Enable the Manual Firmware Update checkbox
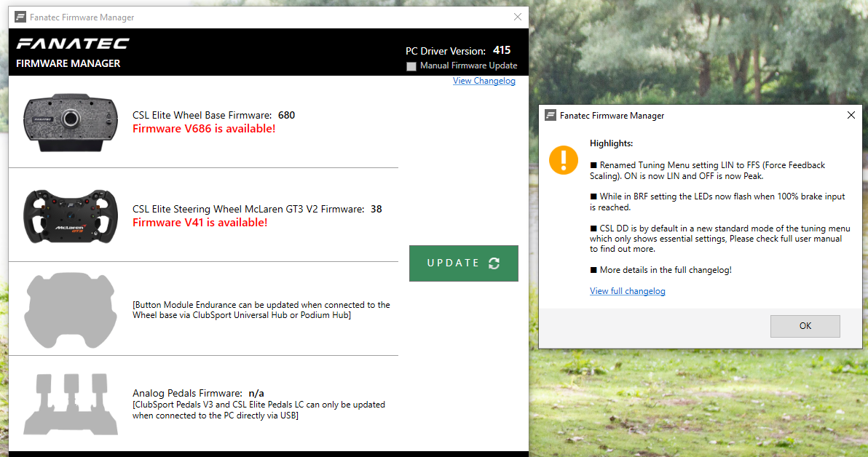The height and width of the screenshot is (457, 868). (411, 66)
